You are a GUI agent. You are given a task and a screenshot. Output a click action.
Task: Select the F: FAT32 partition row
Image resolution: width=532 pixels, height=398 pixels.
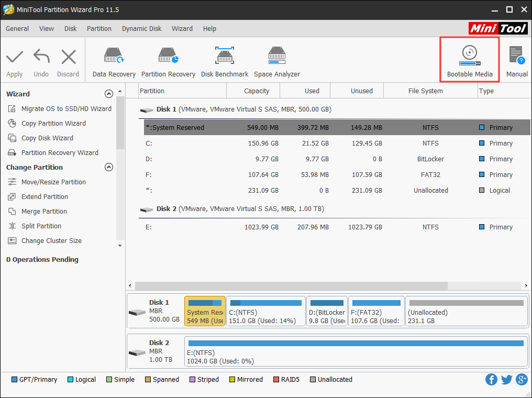click(337, 175)
